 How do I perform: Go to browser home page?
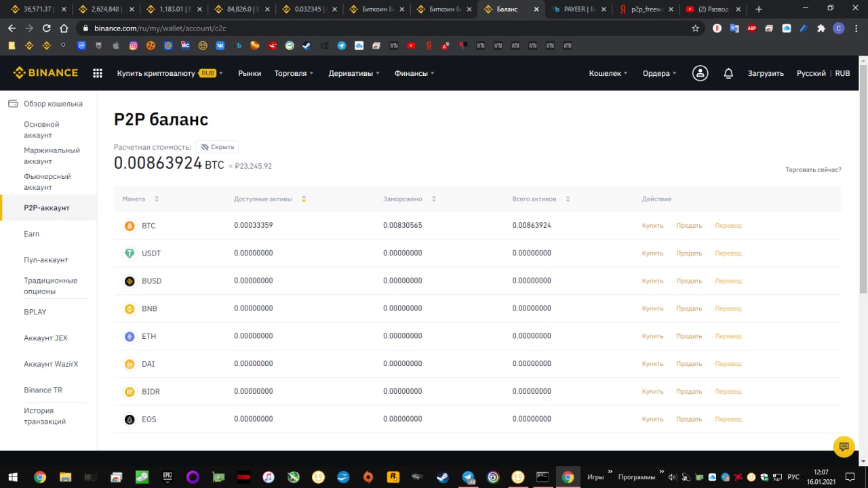(x=64, y=28)
